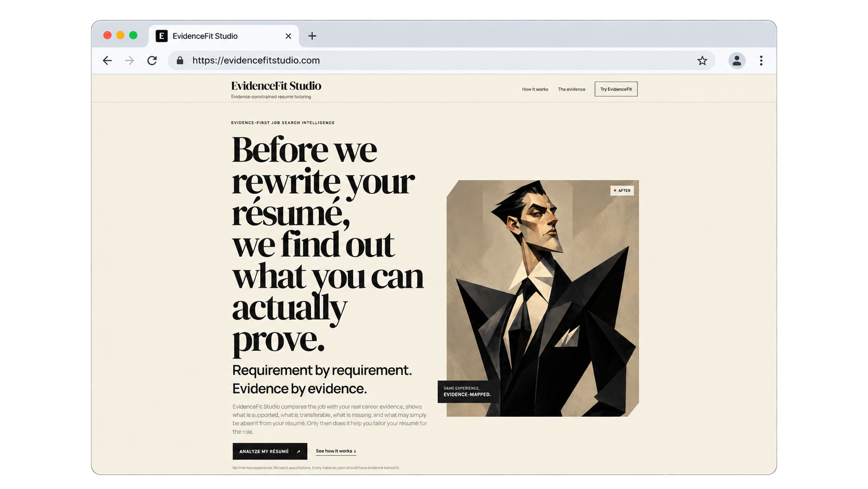The height and width of the screenshot is (489, 868).
Task: Click the browser back arrow
Action: coord(107,61)
